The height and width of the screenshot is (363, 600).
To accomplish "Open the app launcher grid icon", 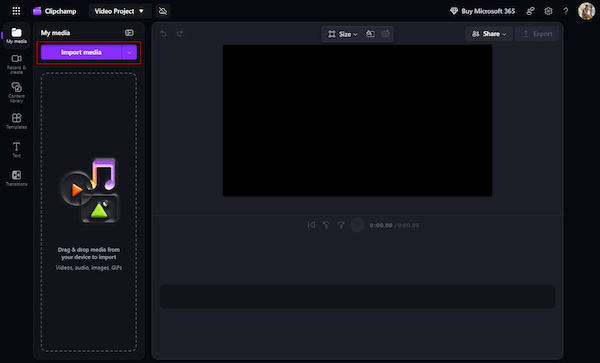I will pos(16,11).
